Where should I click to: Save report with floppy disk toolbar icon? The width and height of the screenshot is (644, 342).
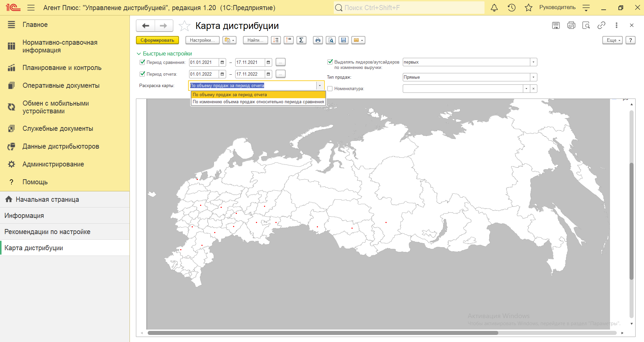pos(344,40)
